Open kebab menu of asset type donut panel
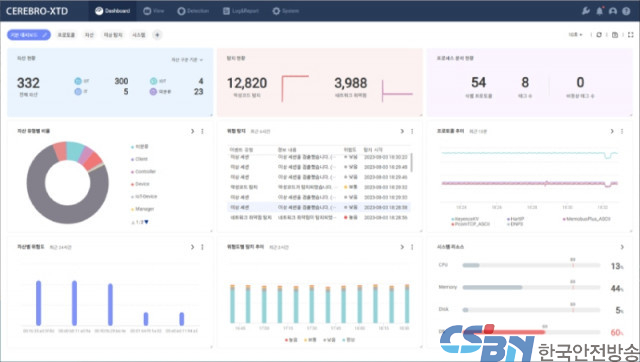The width and height of the screenshot is (640, 362). (x=202, y=131)
